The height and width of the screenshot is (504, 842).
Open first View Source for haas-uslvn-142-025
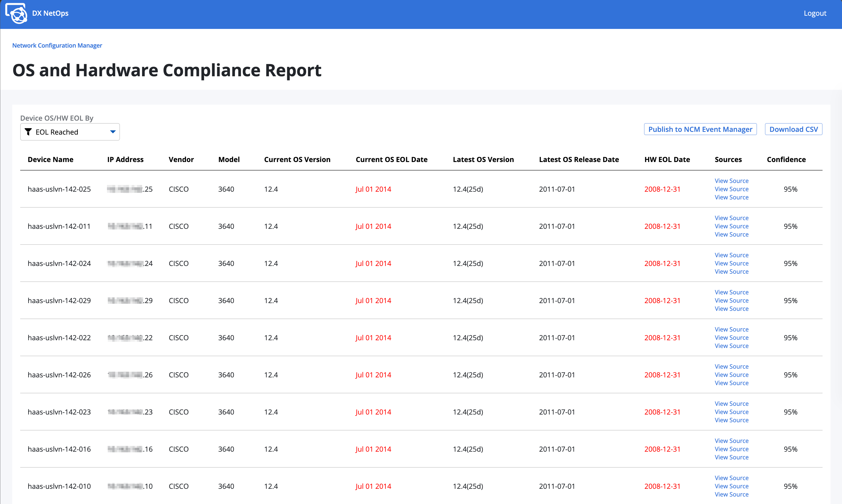tap(731, 181)
